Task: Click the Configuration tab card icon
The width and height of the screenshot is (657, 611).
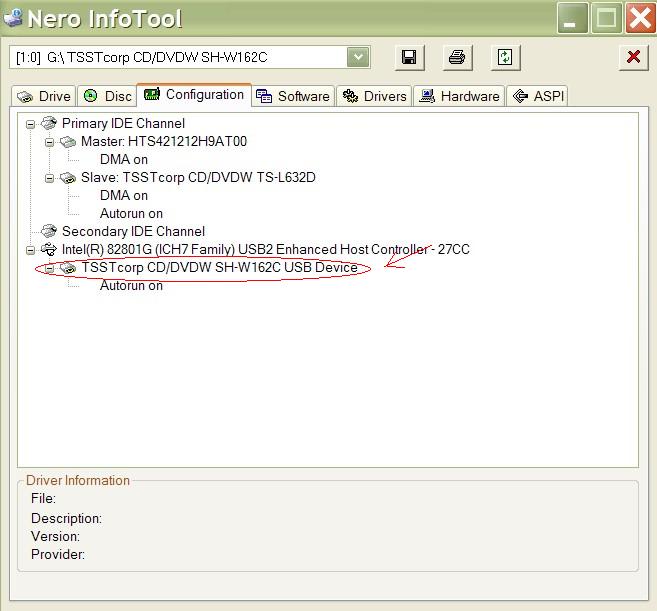Action: click(x=152, y=94)
